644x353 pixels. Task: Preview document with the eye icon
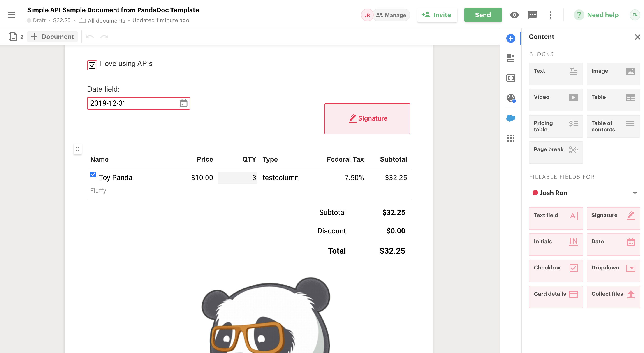(x=514, y=15)
